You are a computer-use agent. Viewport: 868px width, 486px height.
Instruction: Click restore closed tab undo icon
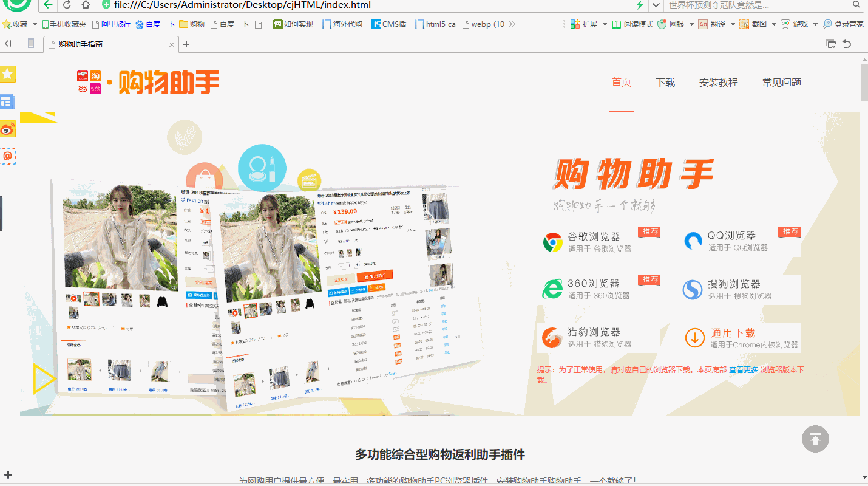[847, 44]
